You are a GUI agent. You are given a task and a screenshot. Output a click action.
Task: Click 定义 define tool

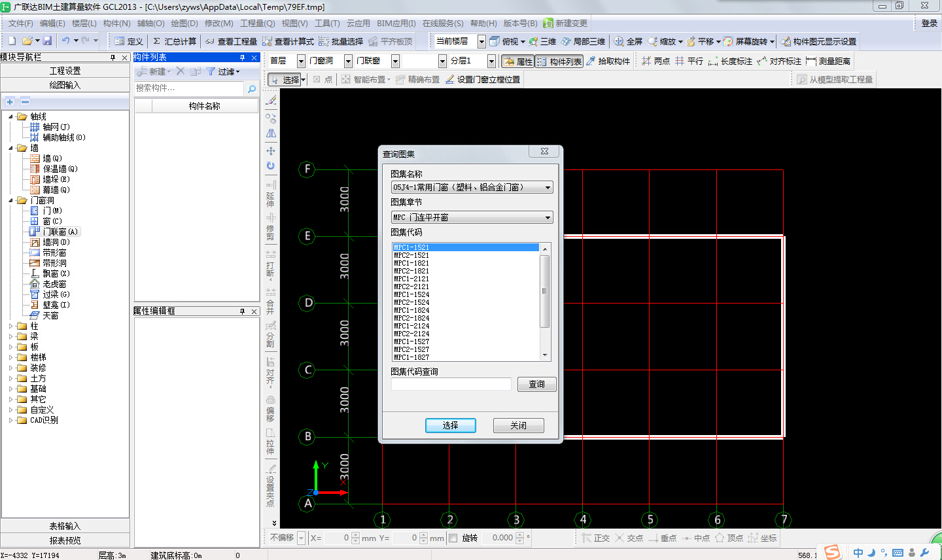point(128,41)
